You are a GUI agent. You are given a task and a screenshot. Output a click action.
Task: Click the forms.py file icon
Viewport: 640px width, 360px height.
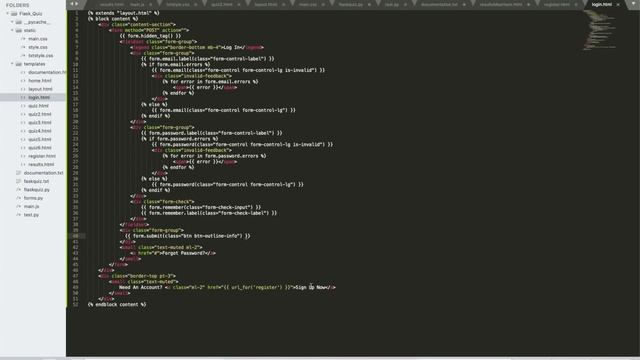(x=18, y=198)
